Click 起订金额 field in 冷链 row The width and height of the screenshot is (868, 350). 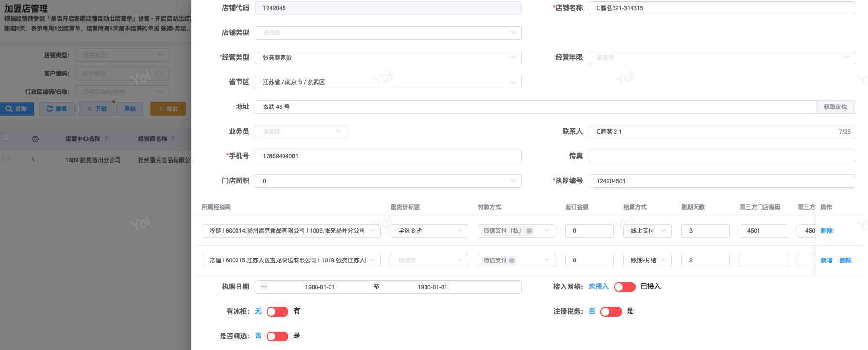(589, 231)
